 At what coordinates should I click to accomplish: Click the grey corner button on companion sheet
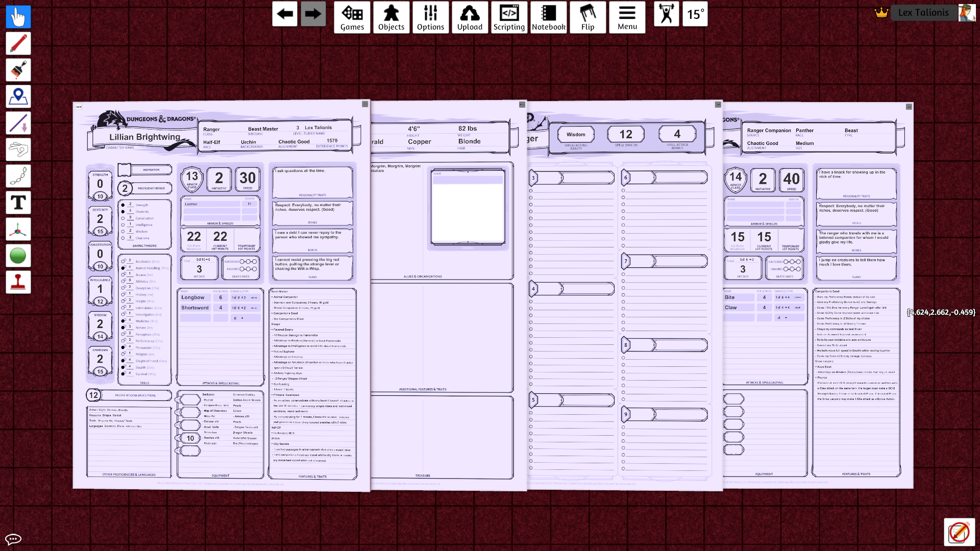coord(909,107)
